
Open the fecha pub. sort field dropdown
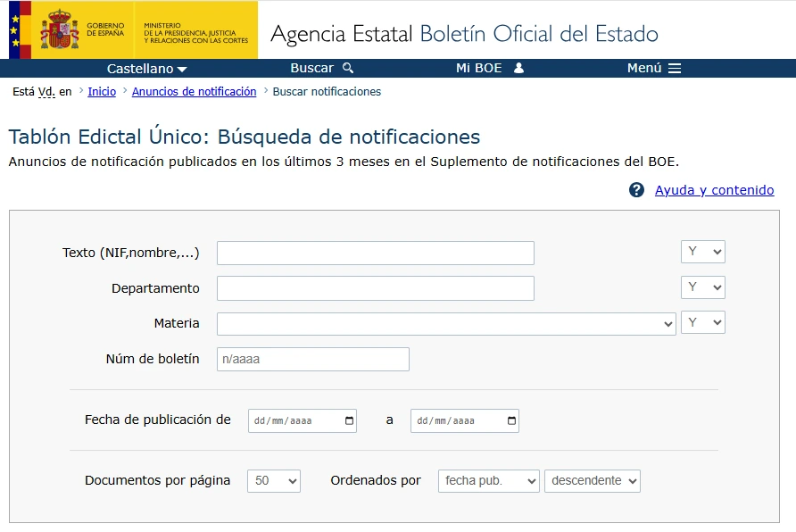point(488,481)
